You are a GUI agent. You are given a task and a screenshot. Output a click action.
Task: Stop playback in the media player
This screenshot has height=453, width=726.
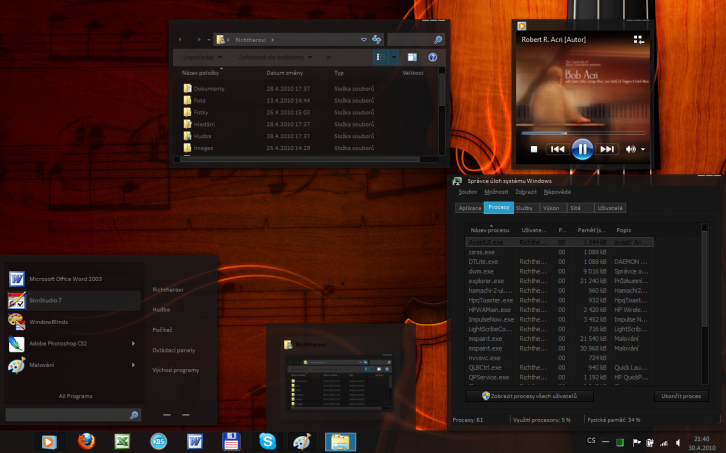click(534, 149)
